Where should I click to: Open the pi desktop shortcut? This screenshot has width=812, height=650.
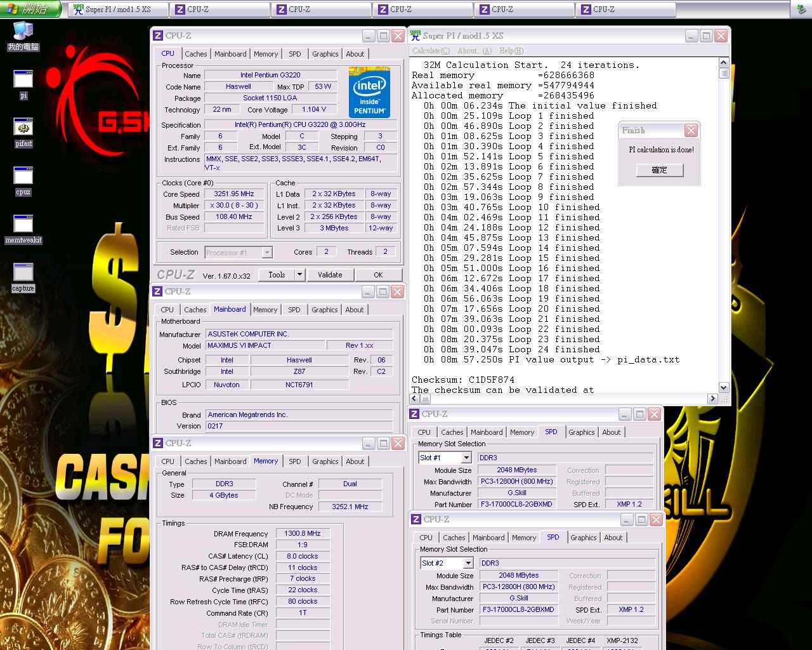(x=23, y=85)
